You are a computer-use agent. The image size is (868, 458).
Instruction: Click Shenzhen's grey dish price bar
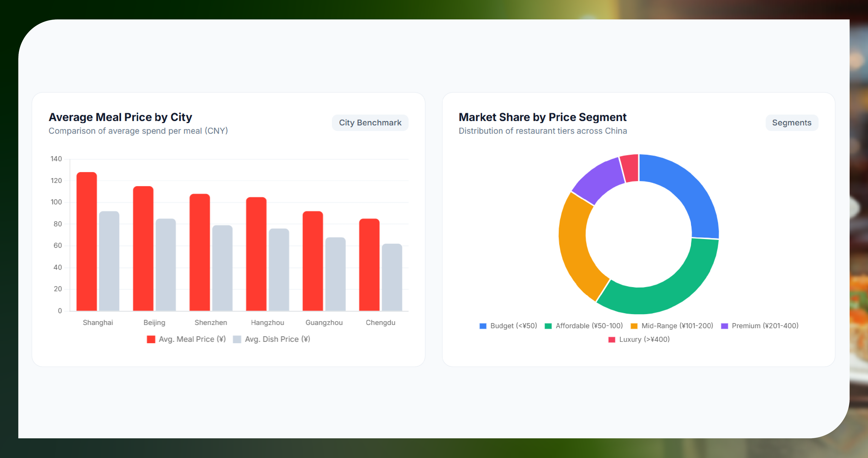point(222,268)
